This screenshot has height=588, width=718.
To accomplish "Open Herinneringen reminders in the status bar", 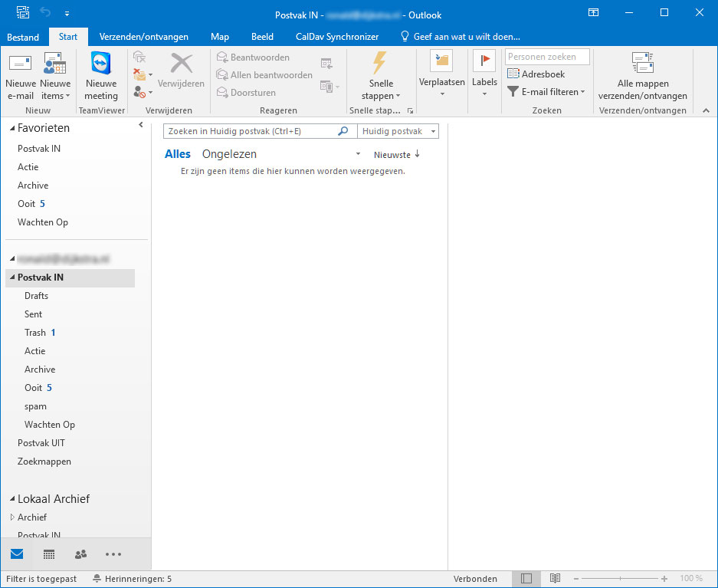I will tap(133, 579).
